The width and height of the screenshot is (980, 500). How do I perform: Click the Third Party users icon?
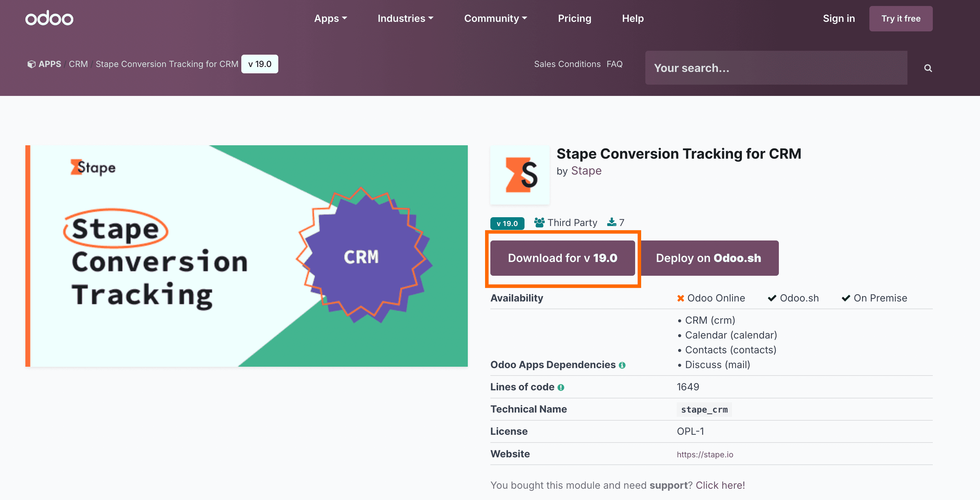[x=539, y=222]
